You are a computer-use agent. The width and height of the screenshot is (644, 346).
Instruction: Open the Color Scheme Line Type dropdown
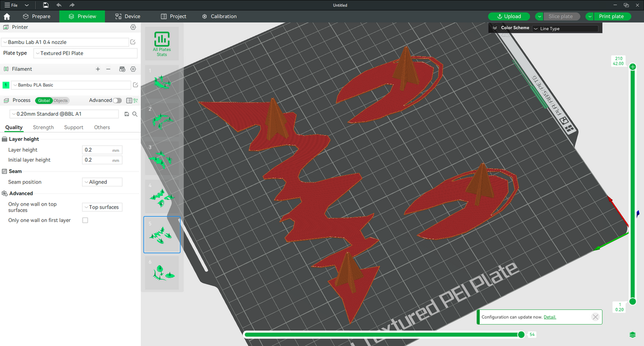coord(565,29)
